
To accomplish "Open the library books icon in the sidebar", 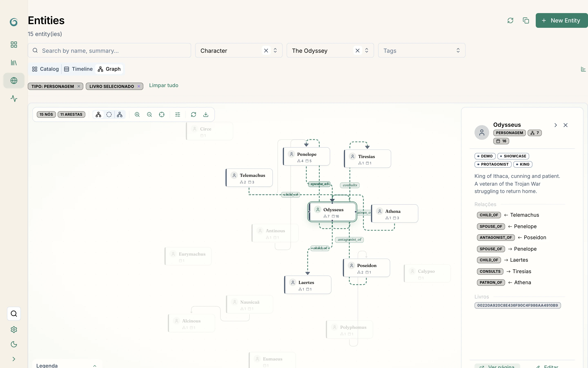I will [x=14, y=63].
